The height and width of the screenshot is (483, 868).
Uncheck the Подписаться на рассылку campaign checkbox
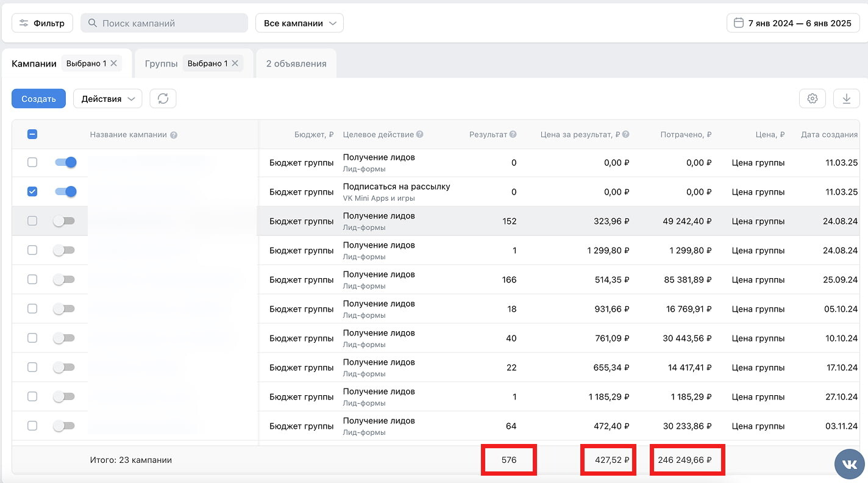(x=32, y=191)
